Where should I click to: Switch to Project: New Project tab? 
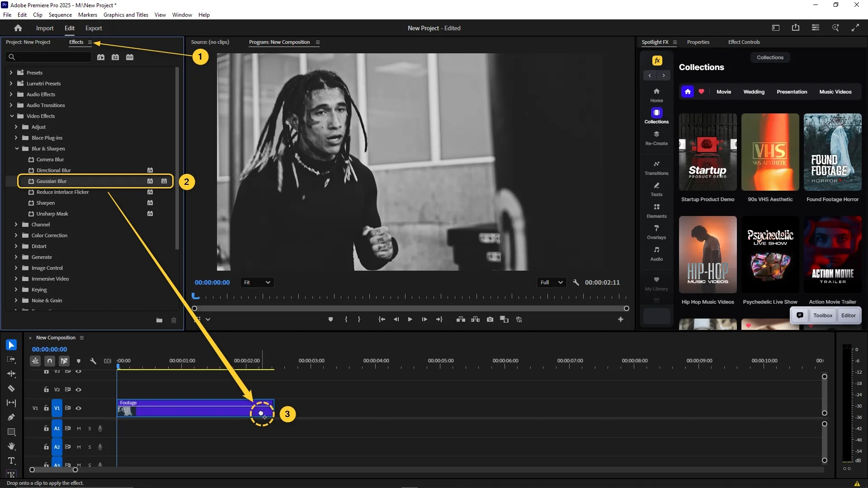coord(28,42)
